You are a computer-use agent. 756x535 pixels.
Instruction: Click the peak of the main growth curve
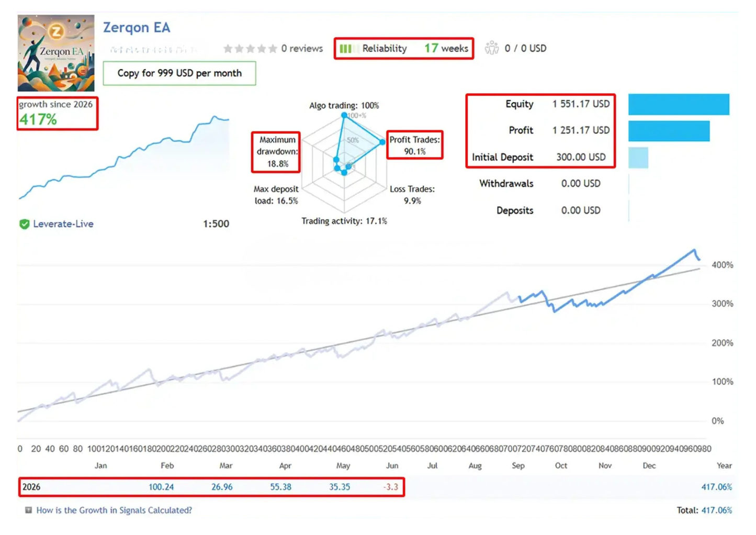[694, 250]
